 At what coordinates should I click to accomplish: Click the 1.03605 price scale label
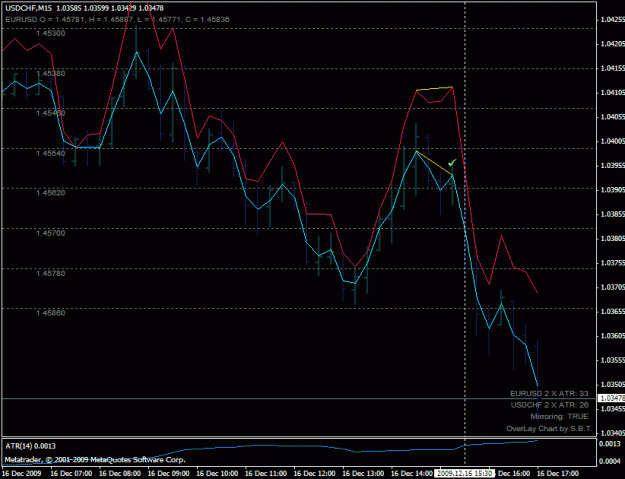point(613,336)
